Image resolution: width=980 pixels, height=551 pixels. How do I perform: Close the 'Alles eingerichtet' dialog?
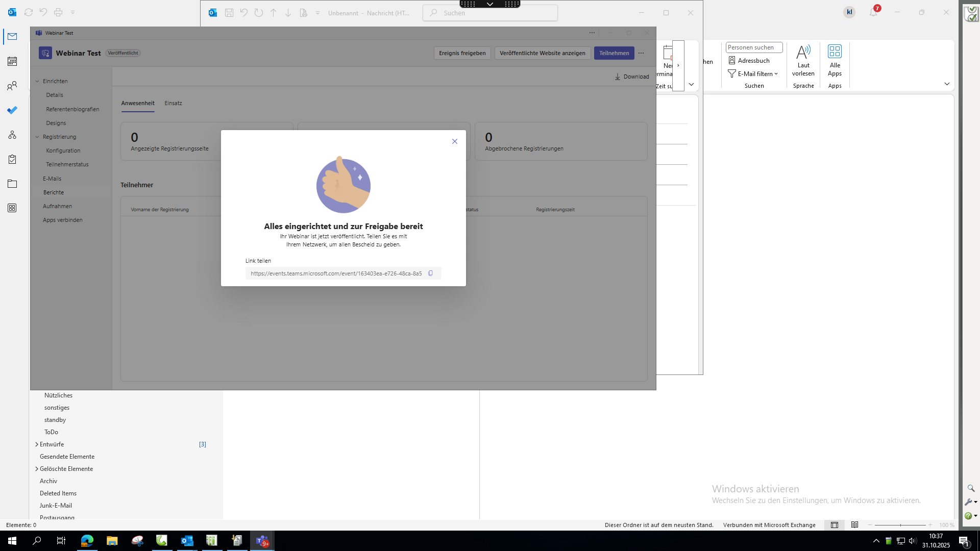click(454, 141)
